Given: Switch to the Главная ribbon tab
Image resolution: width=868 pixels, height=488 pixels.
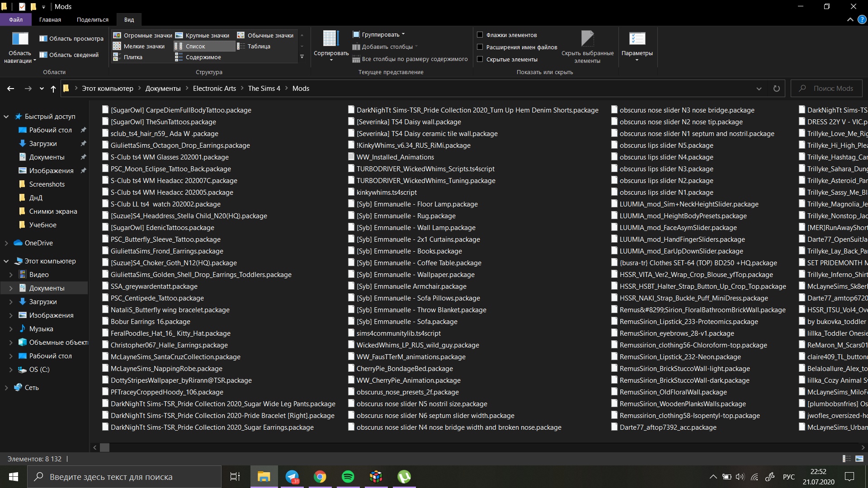Looking at the screenshot, I should pyautogui.click(x=50, y=19).
